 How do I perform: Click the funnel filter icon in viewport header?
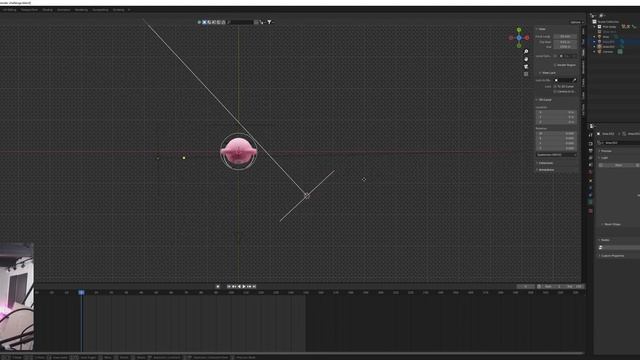pos(269,22)
